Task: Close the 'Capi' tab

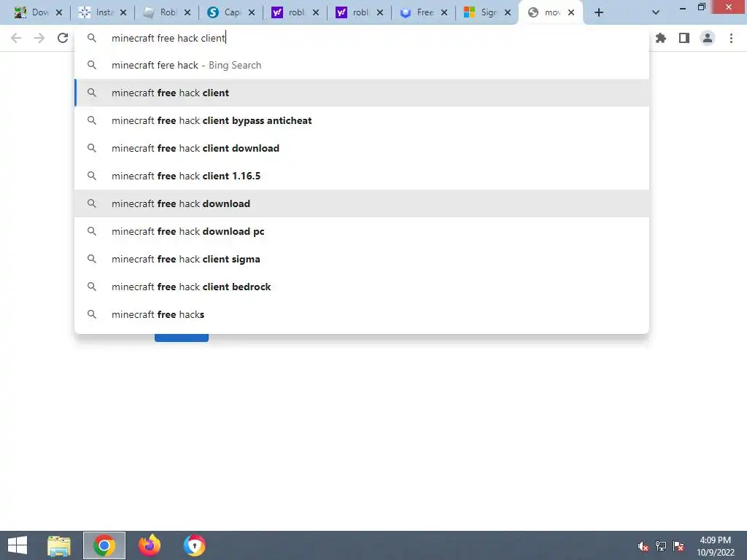Action: [252, 13]
